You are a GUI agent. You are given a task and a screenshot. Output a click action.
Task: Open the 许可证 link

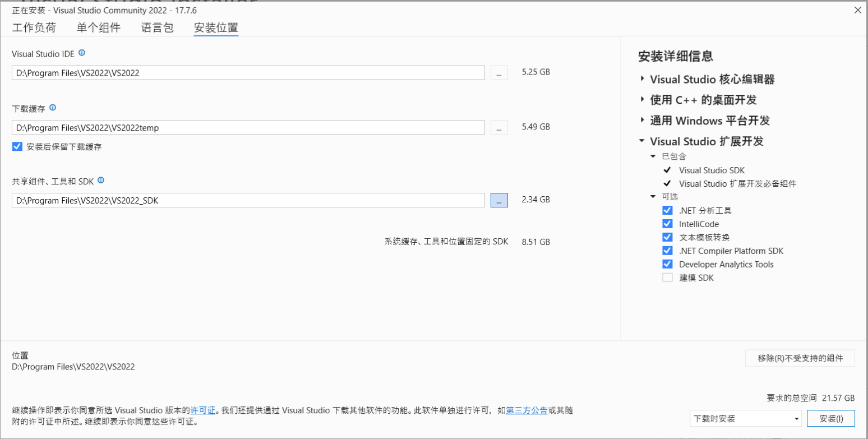(203, 410)
